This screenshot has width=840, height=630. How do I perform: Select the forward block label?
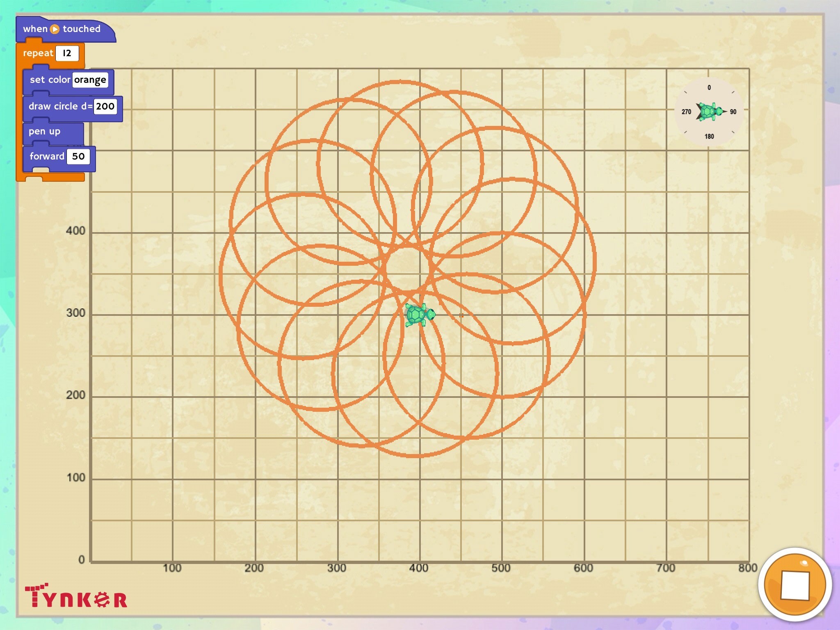46,156
